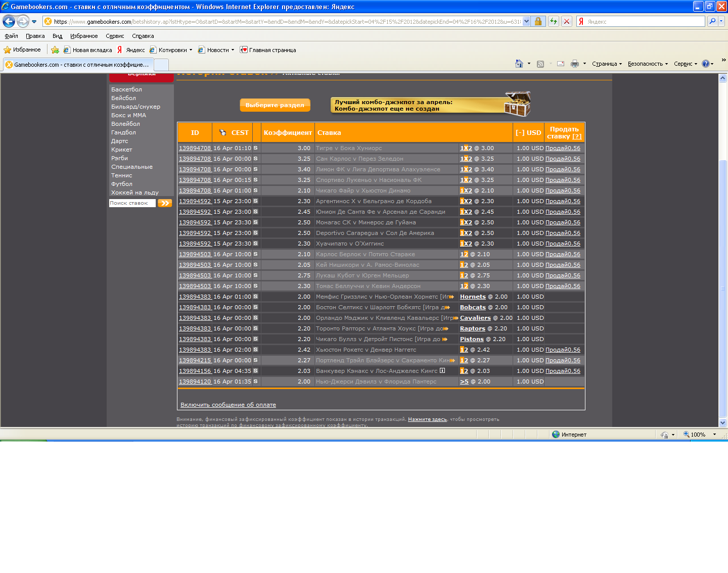Click the clock icon in CEST column header
Image resolution: width=728 pixels, height=573 pixels.
pos(222,133)
